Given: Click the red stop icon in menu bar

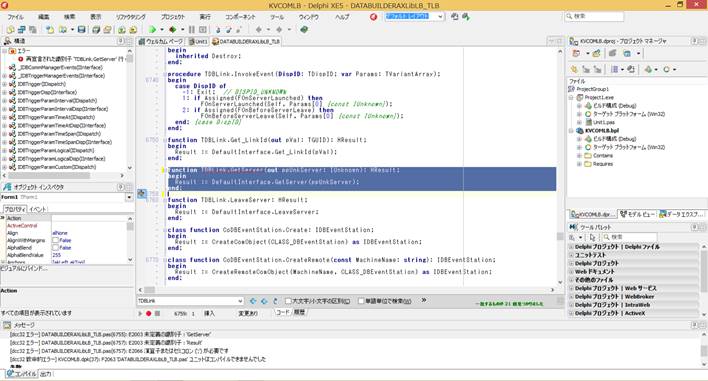Looking at the screenshot, I should [373, 17].
